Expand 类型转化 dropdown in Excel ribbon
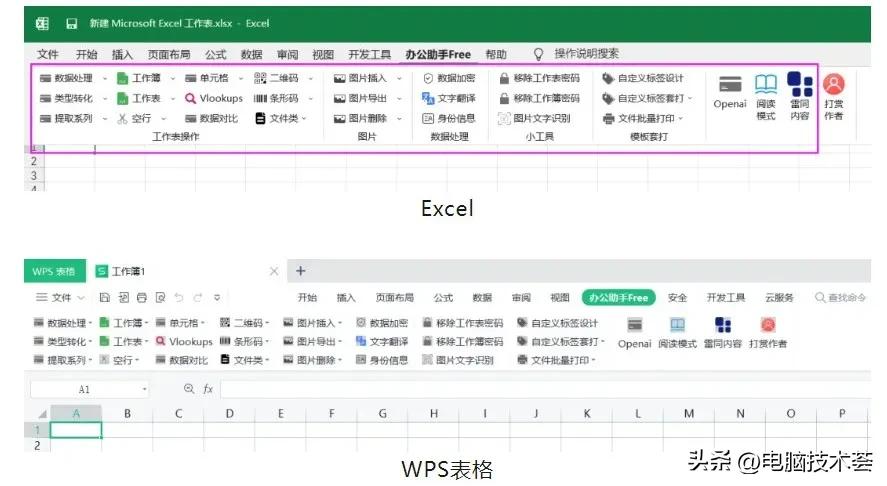 (x=105, y=98)
